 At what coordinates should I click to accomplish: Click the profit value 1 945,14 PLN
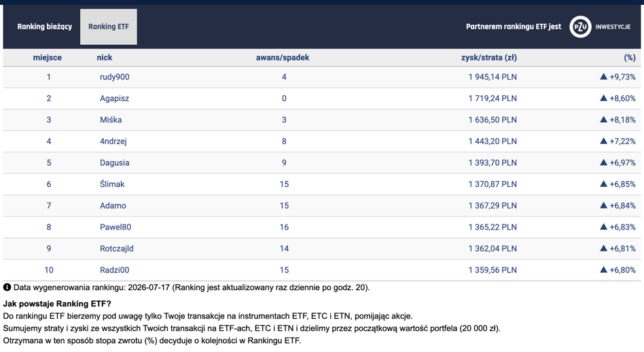(x=493, y=77)
